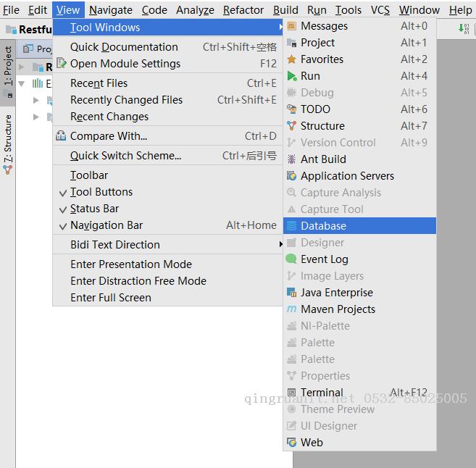Collapse the External Libraries tree arrow
Screen dimensions: 476x468
pos(21,83)
